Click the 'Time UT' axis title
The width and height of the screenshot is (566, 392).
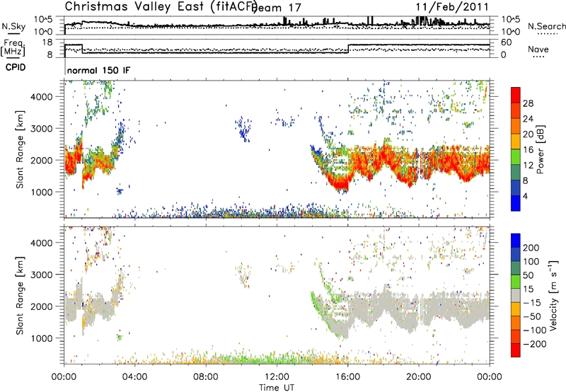point(277,388)
